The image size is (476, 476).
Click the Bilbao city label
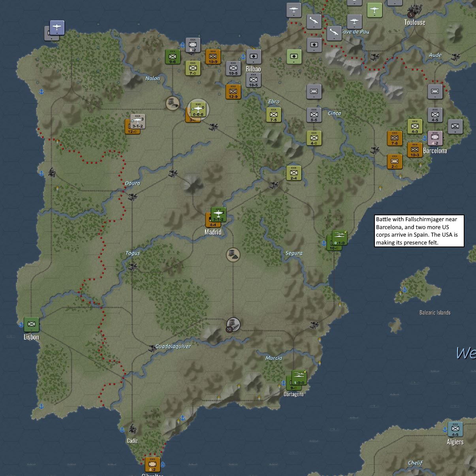pos(253,69)
